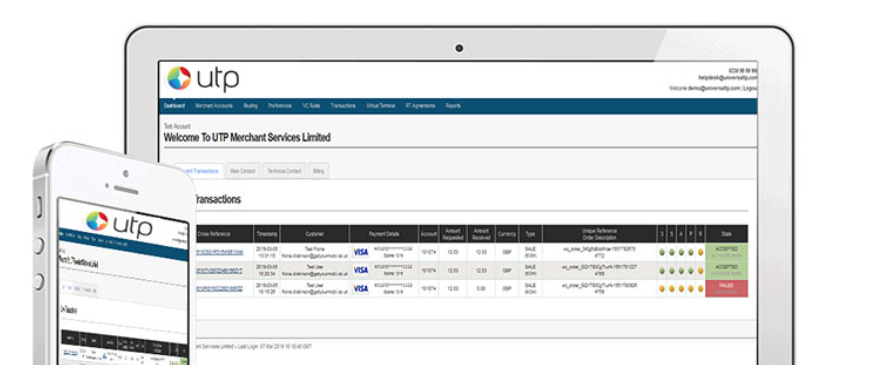The height and width of the screenshot is (365, 879).
Task: Open the Dashboard menu item
Action: point(174,106)
